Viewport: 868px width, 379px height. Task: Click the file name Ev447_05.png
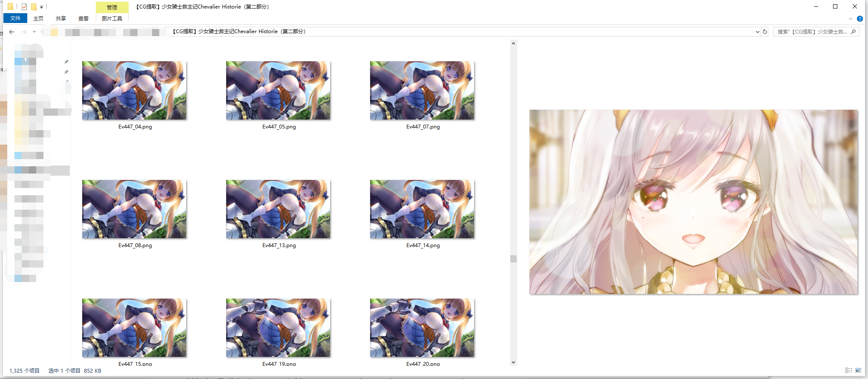tap(279, 127)
